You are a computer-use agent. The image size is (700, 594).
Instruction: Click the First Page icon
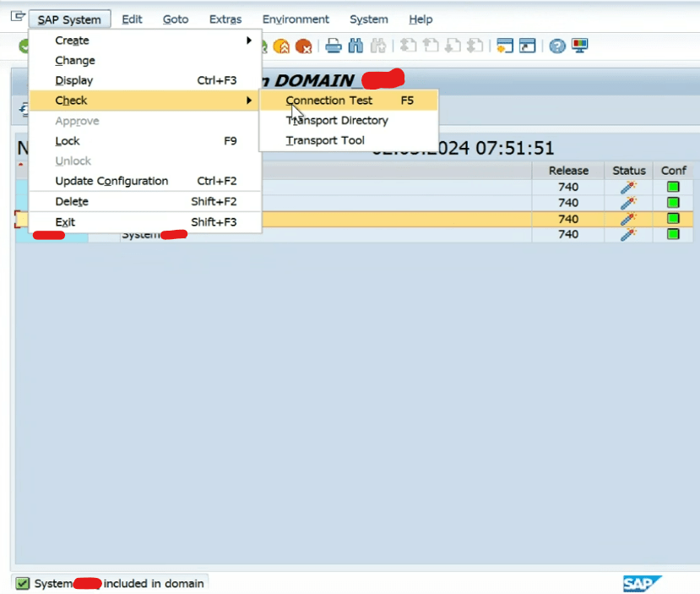[408, 46]
